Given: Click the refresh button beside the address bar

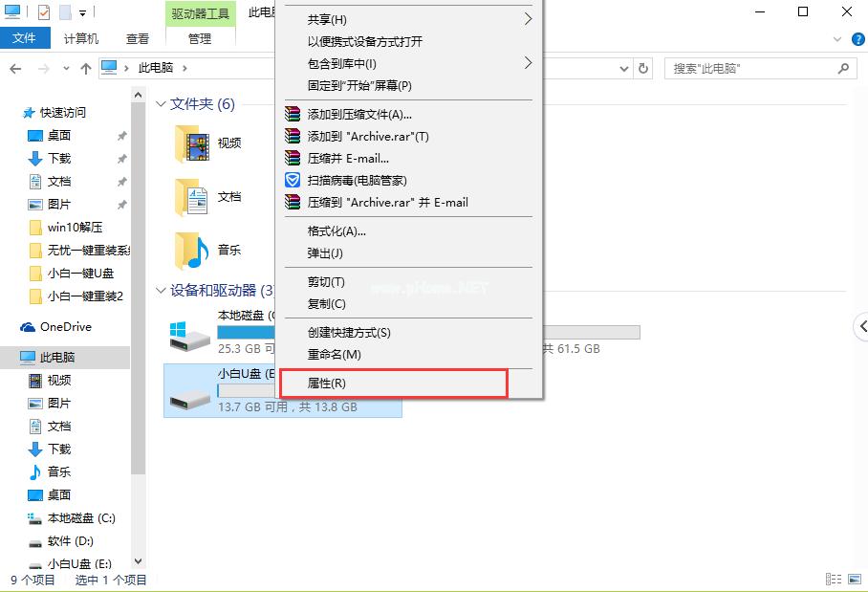Looking at the screenshot, I should [644, 69].
